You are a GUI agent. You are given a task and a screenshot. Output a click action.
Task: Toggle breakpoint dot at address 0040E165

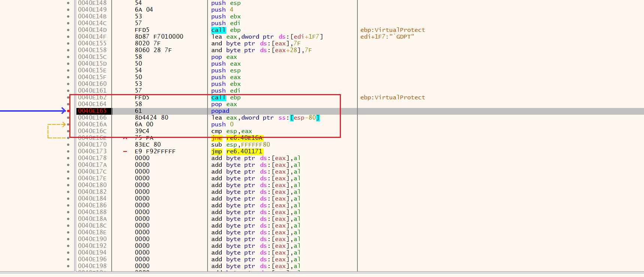click(x=68, y=111)
